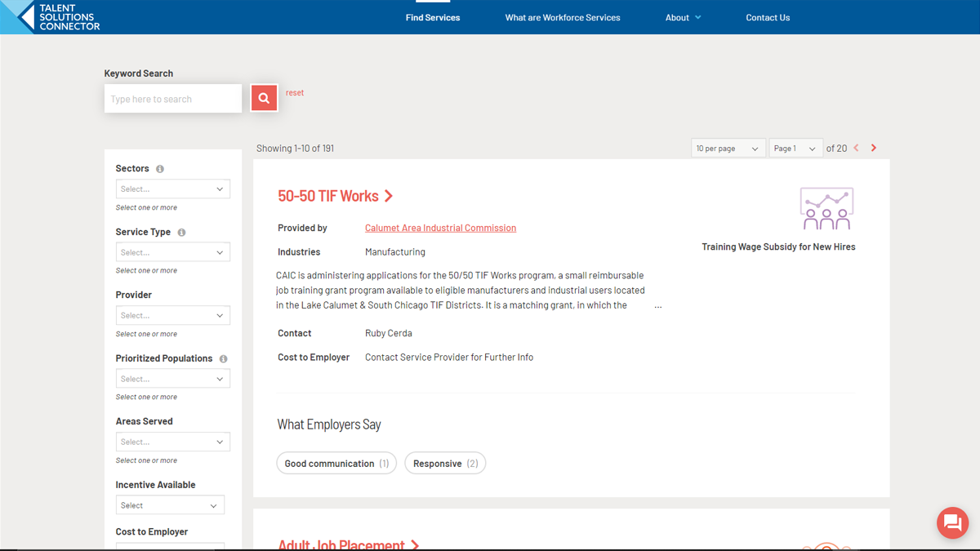Click the Responsive tag

point(445,463)
